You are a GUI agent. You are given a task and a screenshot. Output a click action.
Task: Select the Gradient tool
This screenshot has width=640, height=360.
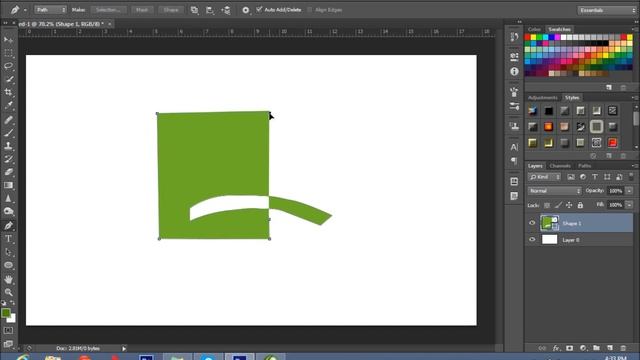(8, 185)
